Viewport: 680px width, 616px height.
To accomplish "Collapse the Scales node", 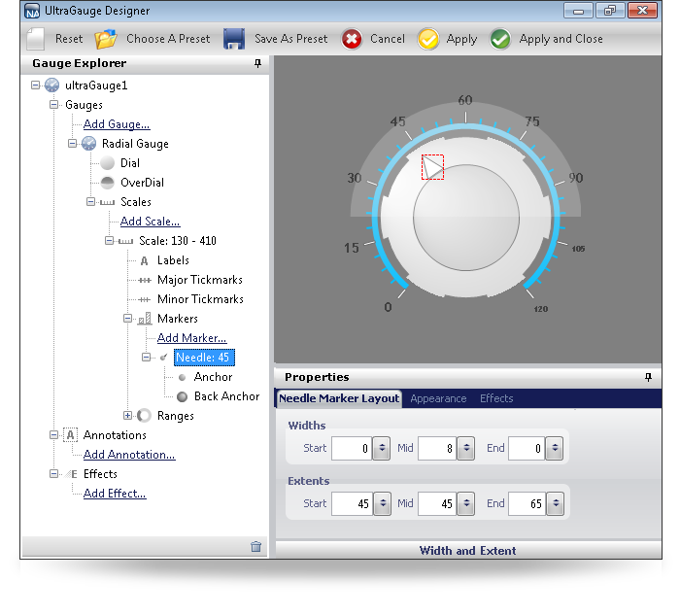I will pos(90,202).
